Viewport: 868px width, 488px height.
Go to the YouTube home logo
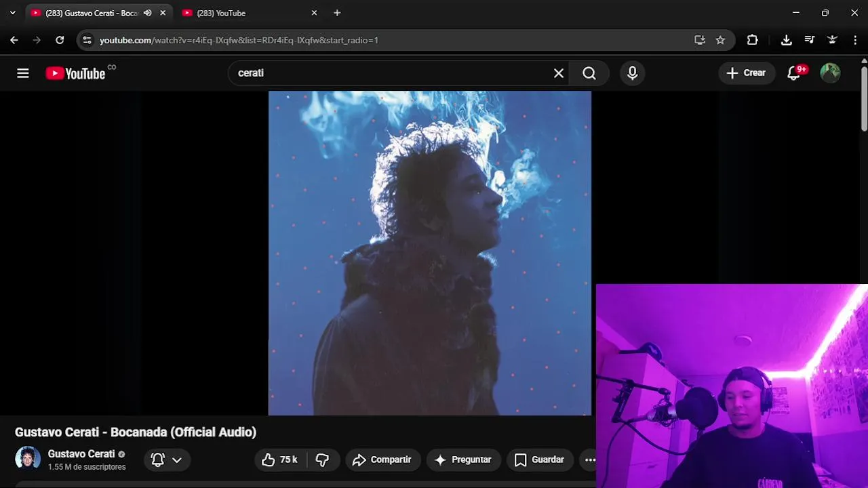(75, 73)
